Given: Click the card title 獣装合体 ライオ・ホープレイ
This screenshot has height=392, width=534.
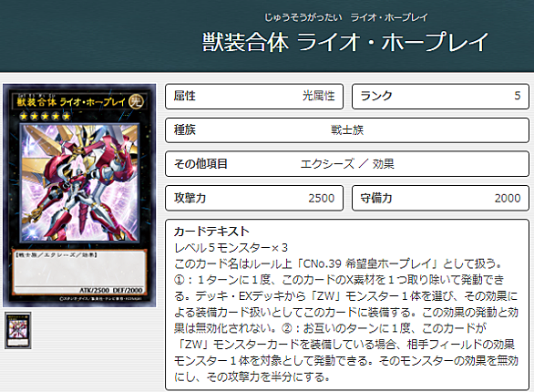Looking at the screenshot, I should [345, 42].
